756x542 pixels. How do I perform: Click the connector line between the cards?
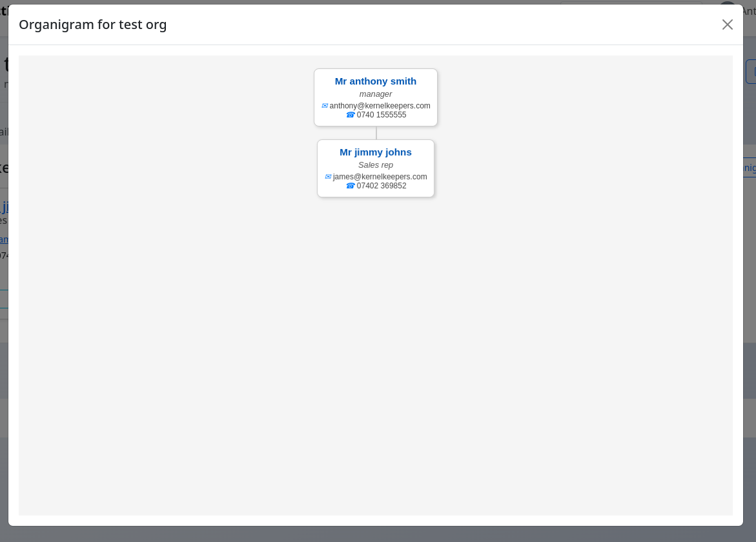[x=376, y=133]
